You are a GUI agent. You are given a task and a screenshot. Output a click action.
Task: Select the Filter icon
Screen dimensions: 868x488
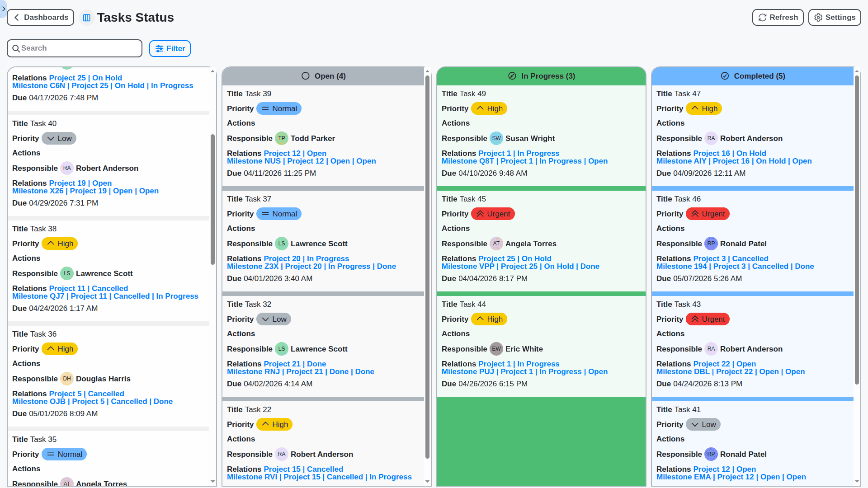[159, 48]
